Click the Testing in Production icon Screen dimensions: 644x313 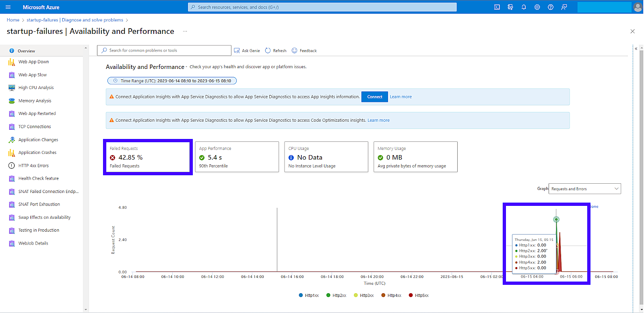pos(12,230)
